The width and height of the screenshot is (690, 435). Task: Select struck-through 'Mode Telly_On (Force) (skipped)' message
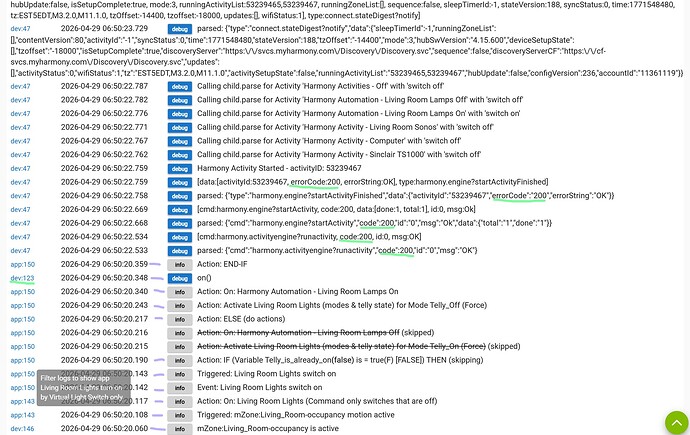tap(358, 346)
